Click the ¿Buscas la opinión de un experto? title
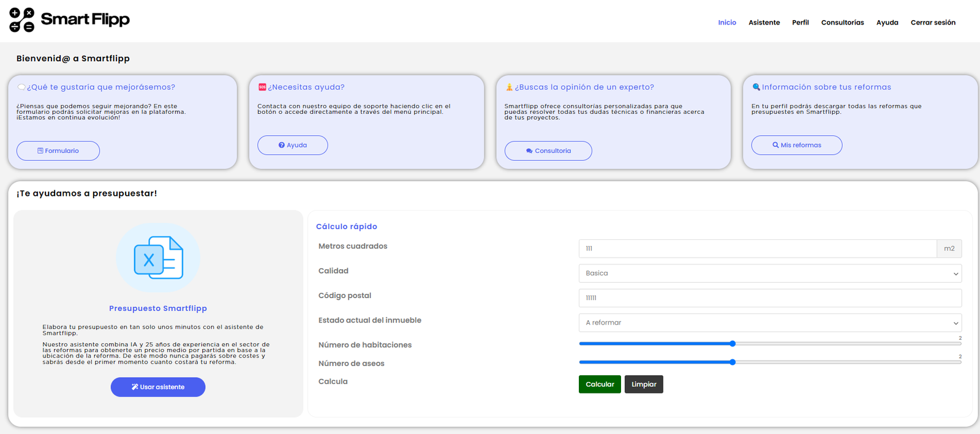The image size is (980, 434). (x=584, y=88)
